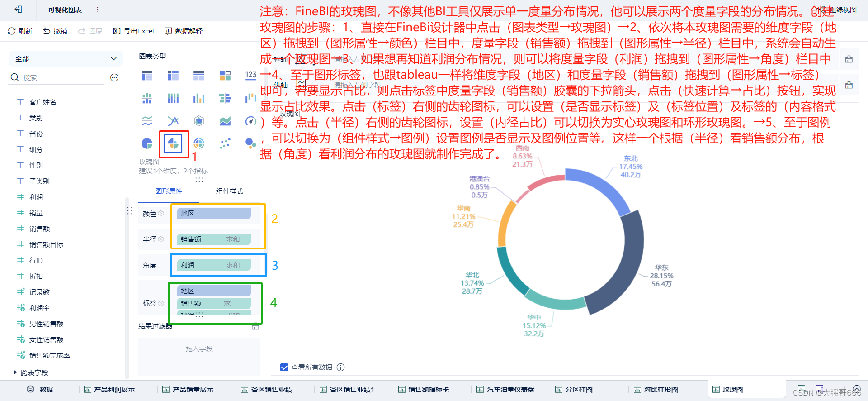The height and width of the screenshot is (401, 868).
Task: Open the 销售额 求和 pill in 半径
Action: click(x=214, y=239)
